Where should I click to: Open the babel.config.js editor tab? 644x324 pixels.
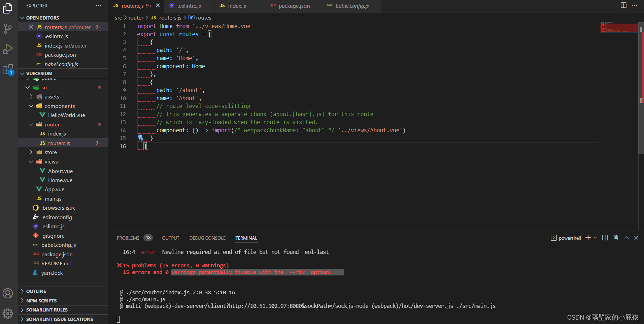click(x=352, y=6)
